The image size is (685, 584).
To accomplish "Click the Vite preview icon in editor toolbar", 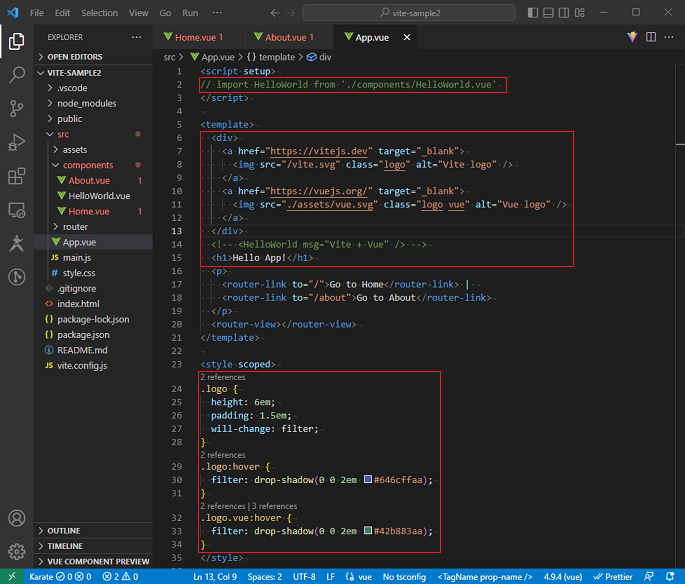I will click(632, 37).
